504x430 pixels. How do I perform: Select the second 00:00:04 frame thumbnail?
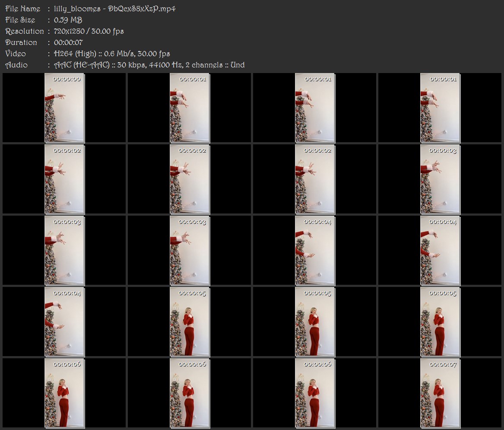(x=441, y=251)
